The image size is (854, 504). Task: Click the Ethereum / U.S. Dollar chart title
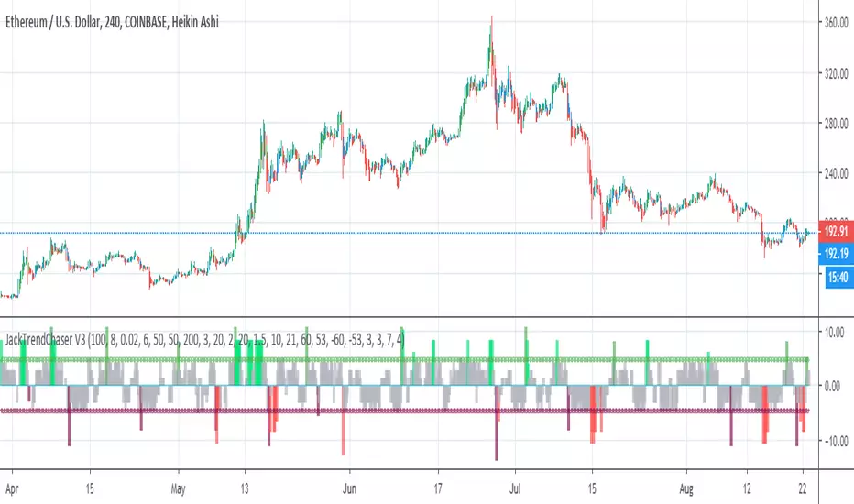click(x=112, y=22)
